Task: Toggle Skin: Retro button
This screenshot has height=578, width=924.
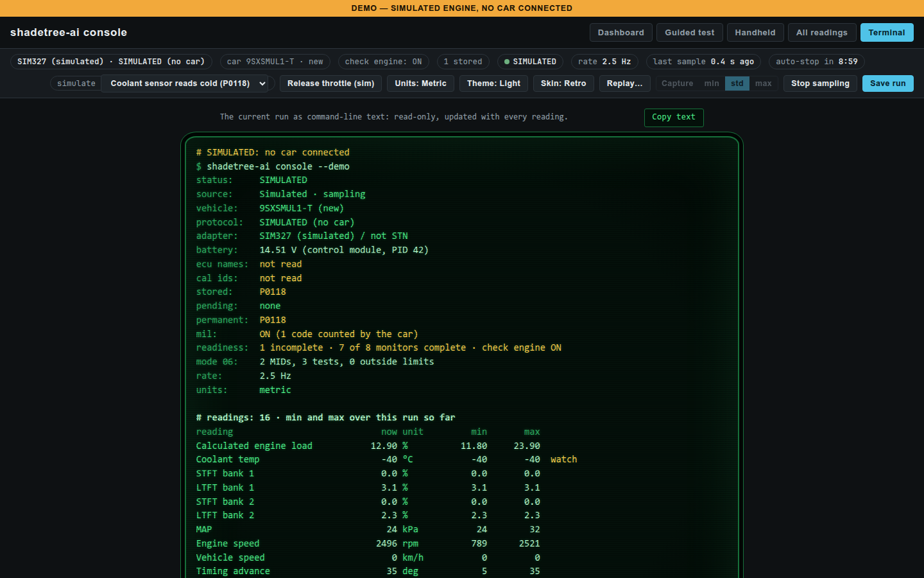Action: [x=563, y=83]
